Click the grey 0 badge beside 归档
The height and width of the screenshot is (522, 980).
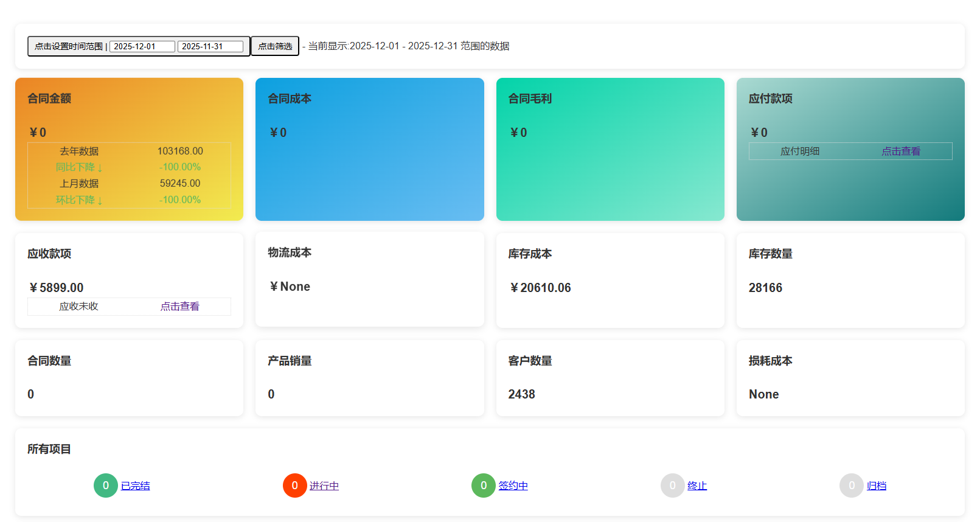[851, 485]
